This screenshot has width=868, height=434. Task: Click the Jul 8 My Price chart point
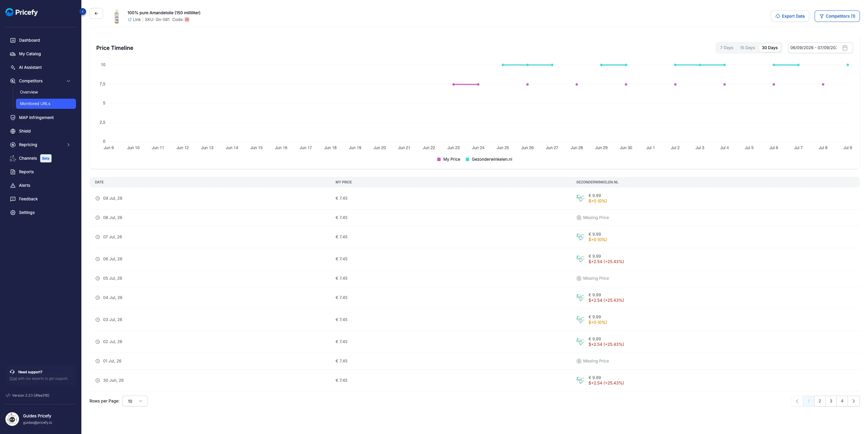pyautogui.click(x=823, y=84)
